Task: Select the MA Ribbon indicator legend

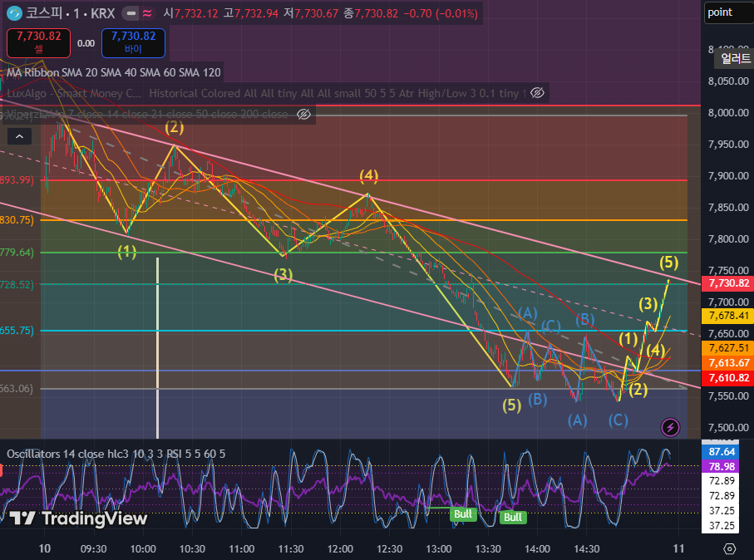Action: (x=114, y=72)
